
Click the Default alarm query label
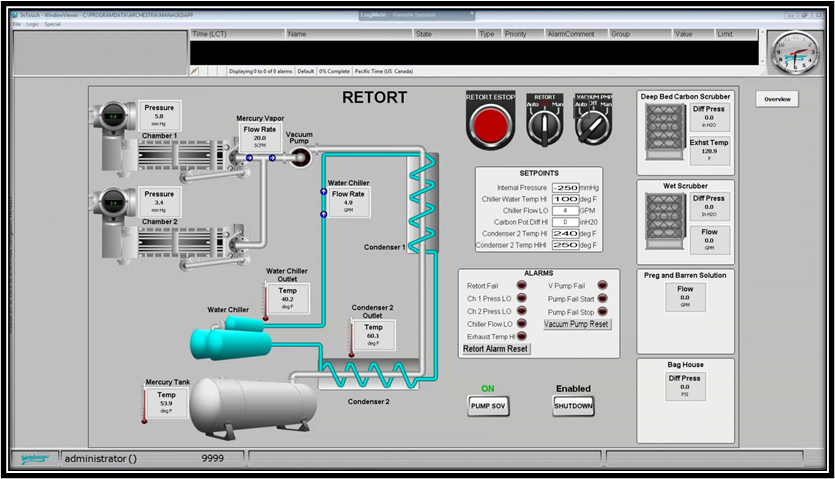(x=305, y=71)
